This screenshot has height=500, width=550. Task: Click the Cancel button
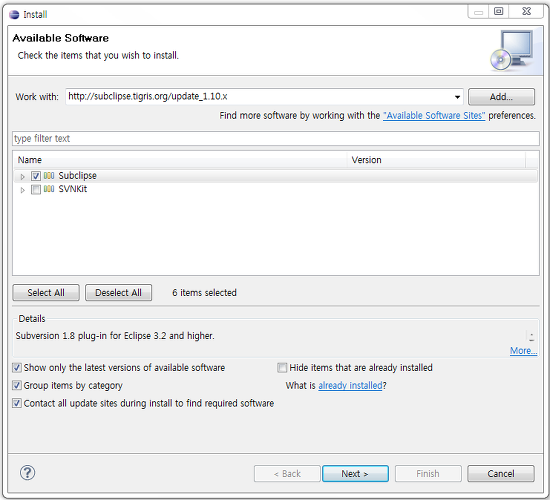(x=501, y=474)
